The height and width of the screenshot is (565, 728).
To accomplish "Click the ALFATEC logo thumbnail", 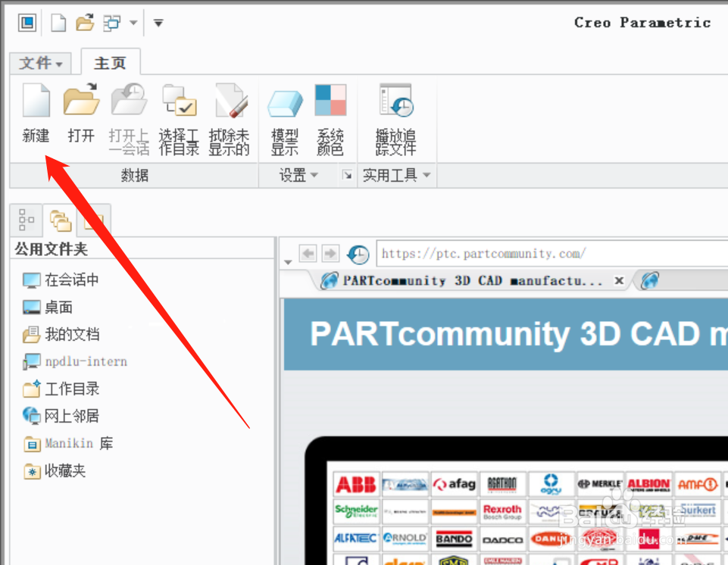I will [356, 538].
